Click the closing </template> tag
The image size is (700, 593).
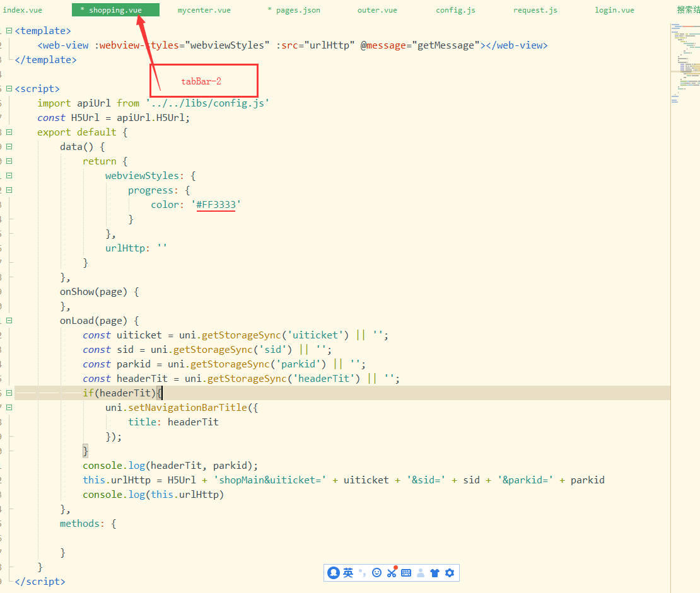pyautogui.click(x=45, y=60)
